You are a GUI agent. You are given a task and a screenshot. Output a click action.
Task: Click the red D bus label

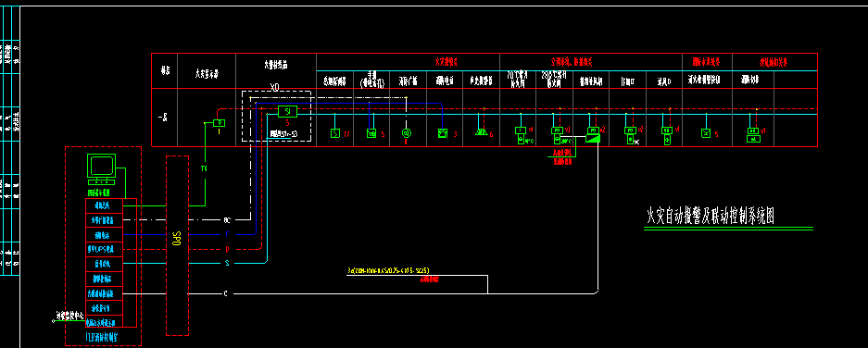coord(226,249)
